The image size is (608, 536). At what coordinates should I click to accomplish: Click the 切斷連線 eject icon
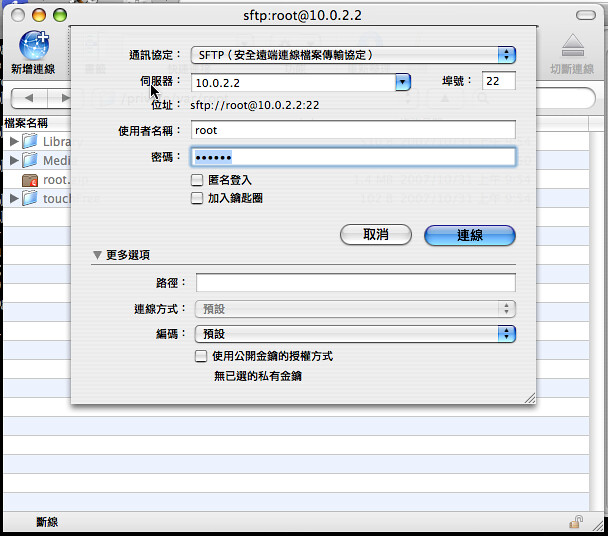click(571, 46)
